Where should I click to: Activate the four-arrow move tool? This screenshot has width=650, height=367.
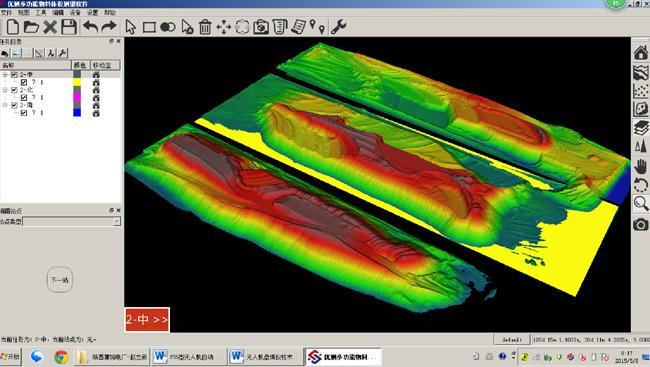tap(224, 27)
